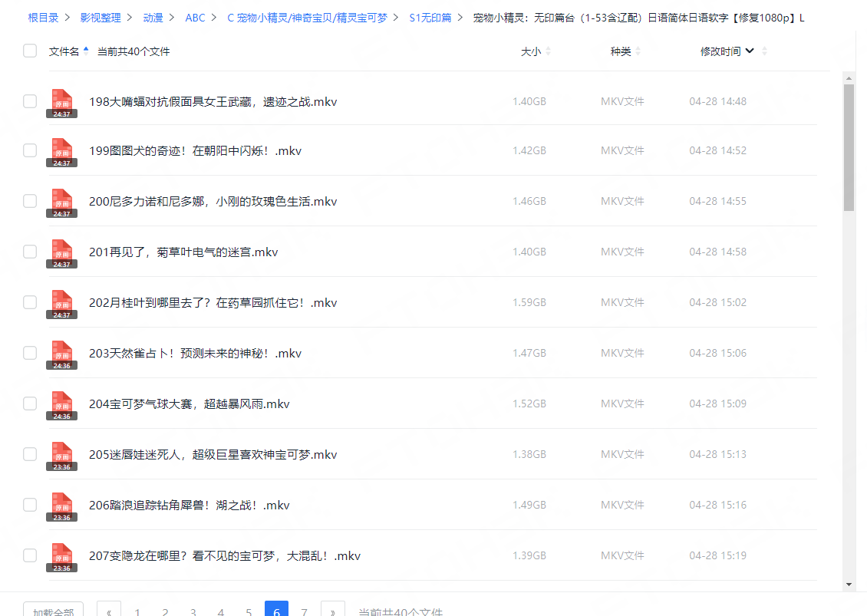Click the file icon for episode 204
Screen dimensions: 867x616
(x=62, y=404)
